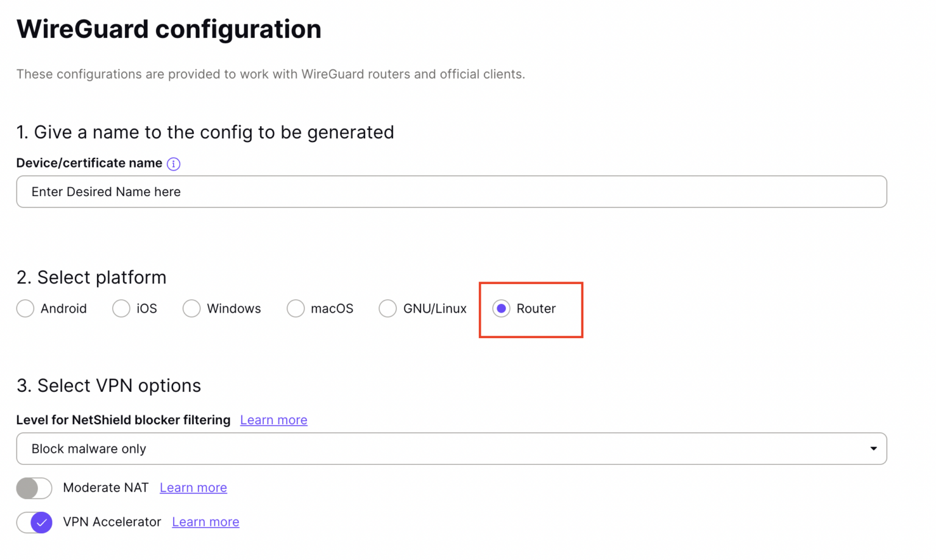The height and width of the screenshot is (560, 936).
Task: Click the Device/certificate name label
Action: 89,163
